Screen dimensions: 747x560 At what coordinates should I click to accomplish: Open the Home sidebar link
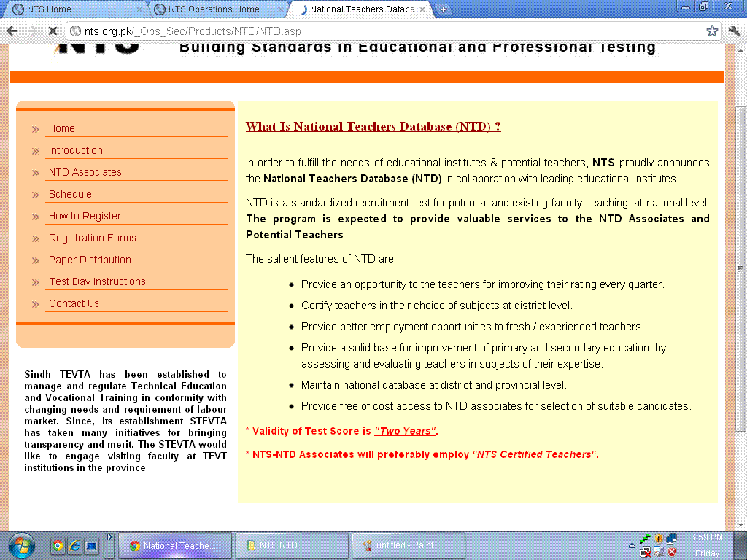click(61, 128)
